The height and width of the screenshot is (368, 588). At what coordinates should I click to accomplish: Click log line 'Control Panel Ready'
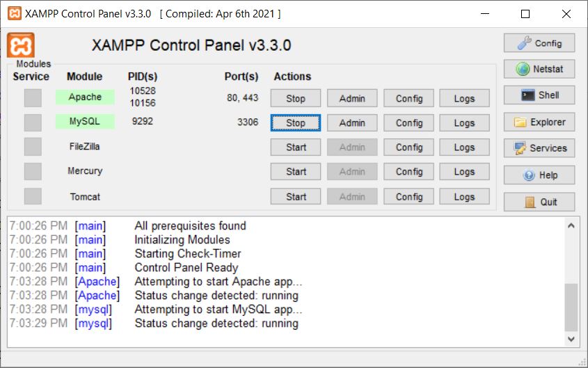point(186,268)
